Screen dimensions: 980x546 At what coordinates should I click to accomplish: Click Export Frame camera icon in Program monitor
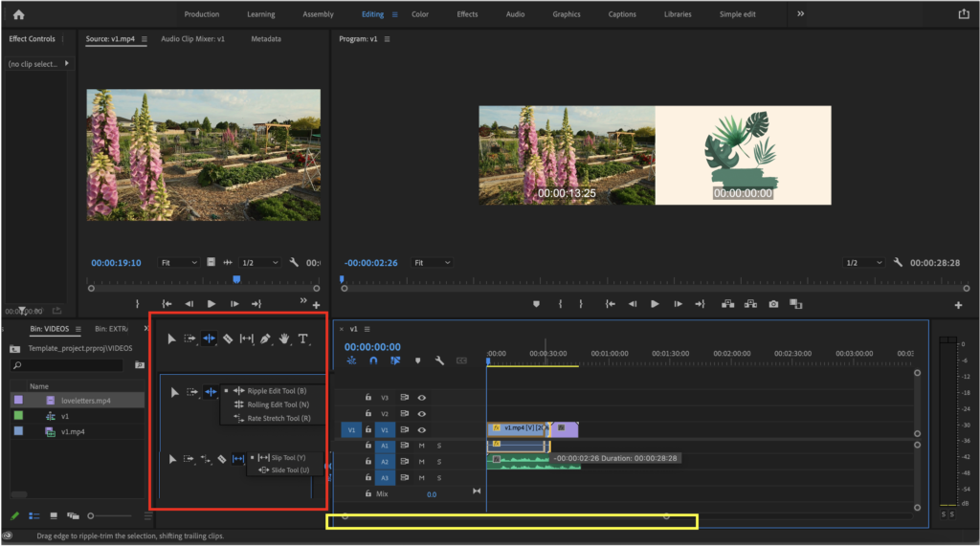tap(773, 304)
